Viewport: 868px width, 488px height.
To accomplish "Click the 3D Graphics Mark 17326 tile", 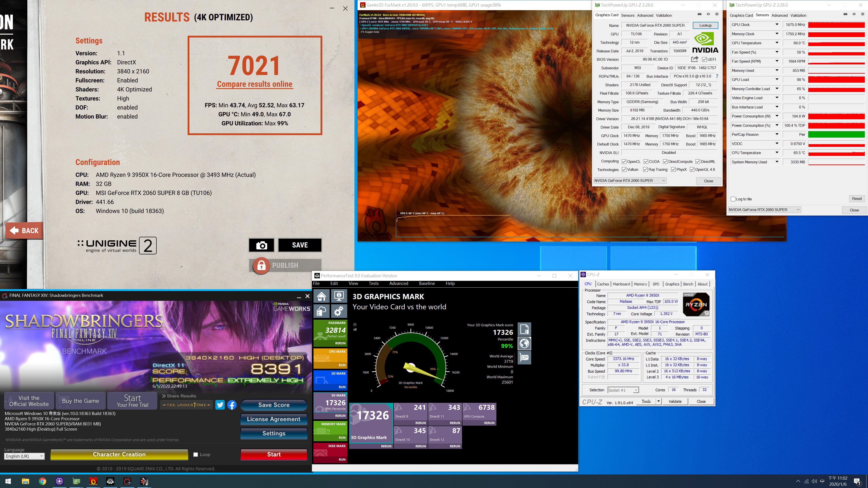I will pos(371,426).
